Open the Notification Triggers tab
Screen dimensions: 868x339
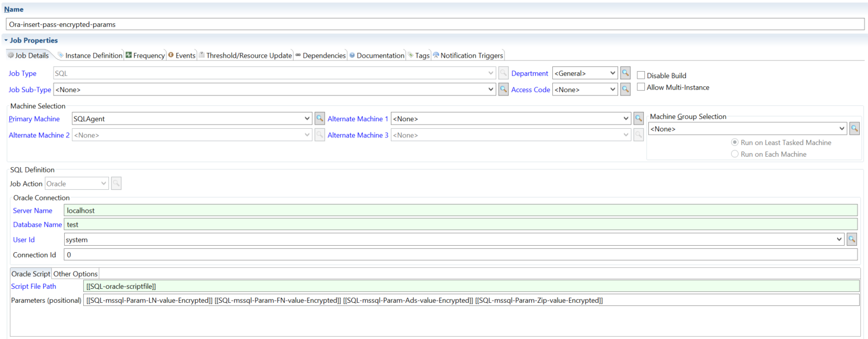tap(468, 55)
